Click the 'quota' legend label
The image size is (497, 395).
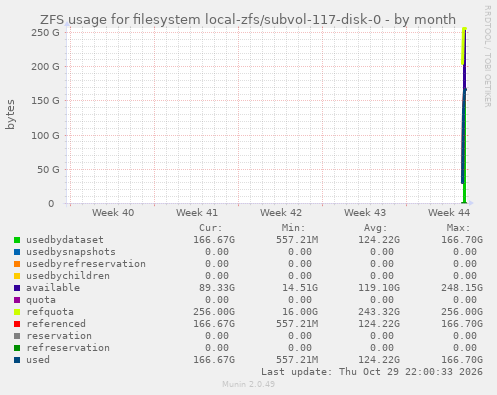(x=41, y=300)
